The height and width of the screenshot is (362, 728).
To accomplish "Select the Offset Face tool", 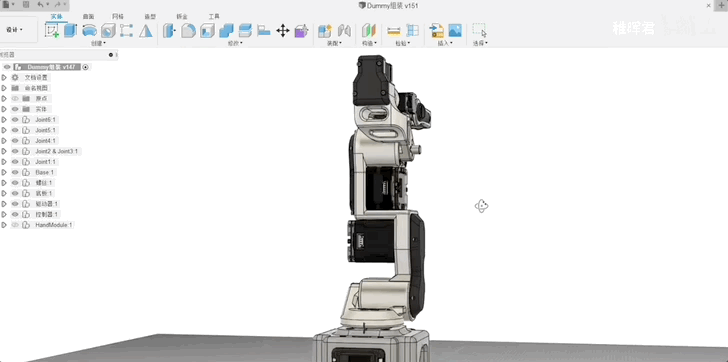I will coord(245,31).
